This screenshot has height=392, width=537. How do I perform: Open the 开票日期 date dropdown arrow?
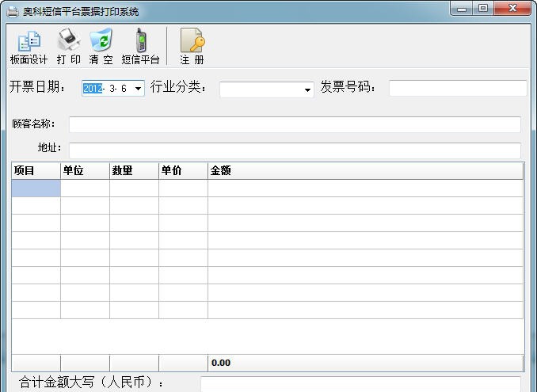(x=138, y=89)
